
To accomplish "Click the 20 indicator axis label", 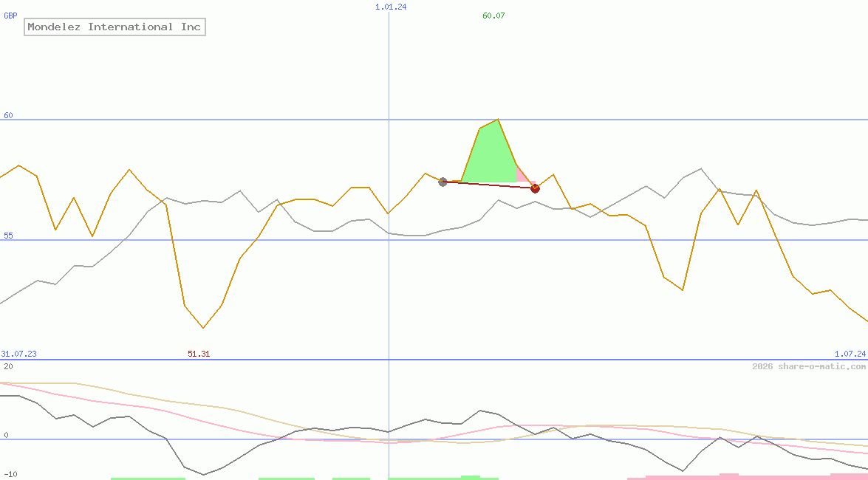I will 8,366.
